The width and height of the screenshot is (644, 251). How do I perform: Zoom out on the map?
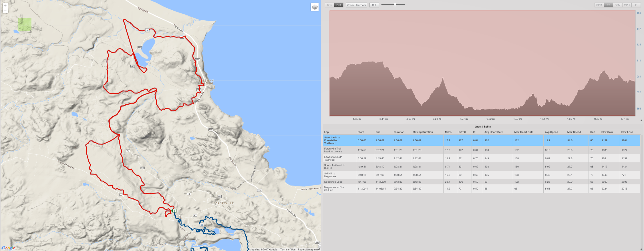pyautogui.click(x=5, y=11)
